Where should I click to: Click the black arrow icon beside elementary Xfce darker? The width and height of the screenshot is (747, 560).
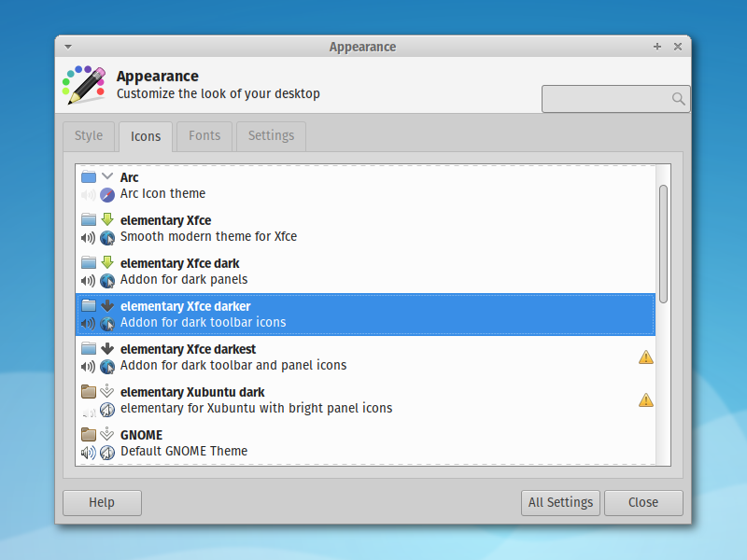tap(107, 304)
